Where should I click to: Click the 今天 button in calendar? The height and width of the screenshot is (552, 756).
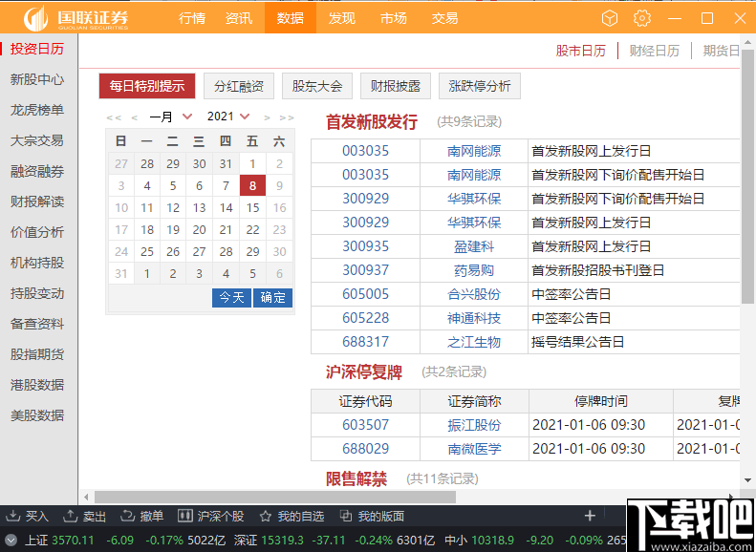pyautogui.click(x=231, y=298)
